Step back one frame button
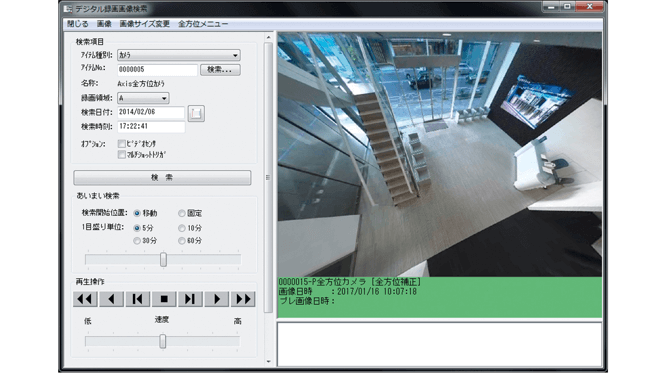Image resolution: width=665 pixels, height=374 pixels. [x=138, y=299]
